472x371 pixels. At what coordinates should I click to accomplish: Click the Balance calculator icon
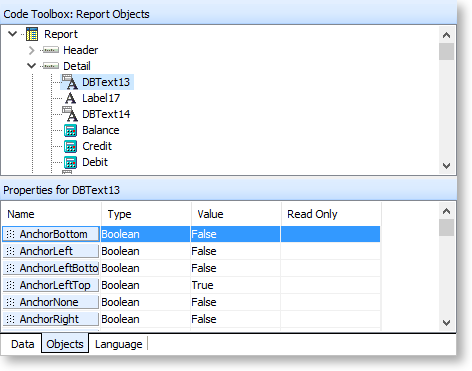pos(70,130)
